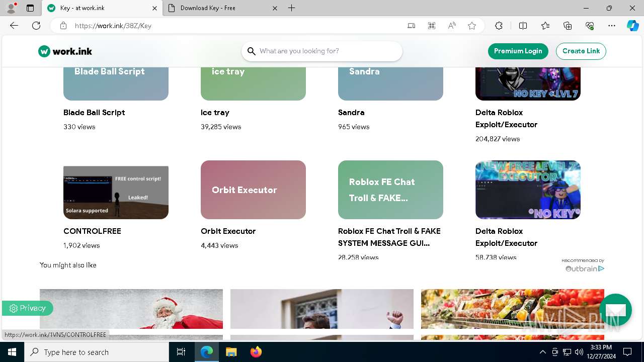The height and width of the screenshot is (362, 644).
Task: Click the 'Sandra' title link
Action: (x=351, y=113)
